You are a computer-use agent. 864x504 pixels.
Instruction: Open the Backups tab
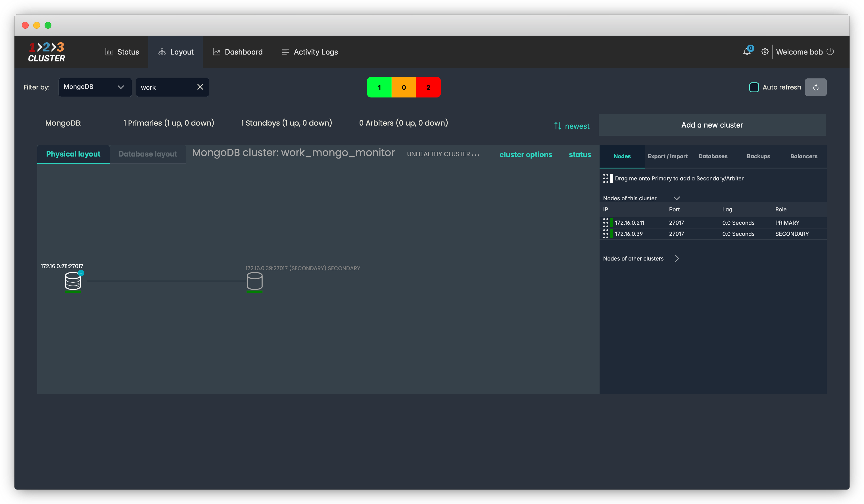[758, 156]
